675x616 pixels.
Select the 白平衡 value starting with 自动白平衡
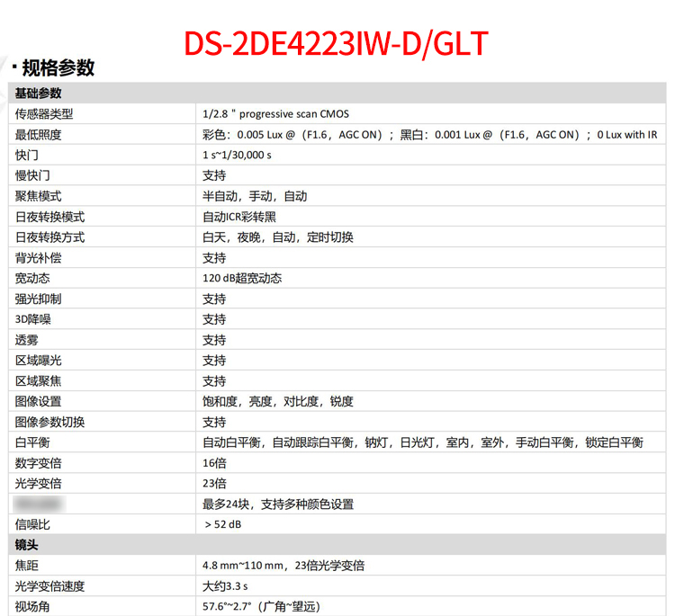tap(423, 442)
